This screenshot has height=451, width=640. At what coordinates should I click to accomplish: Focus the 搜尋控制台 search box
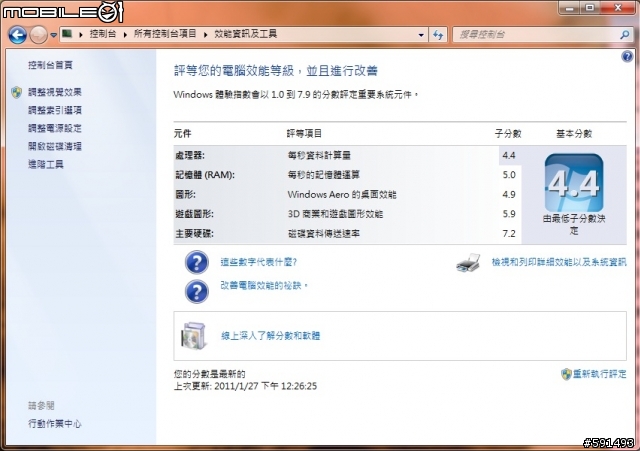[537, 35]
